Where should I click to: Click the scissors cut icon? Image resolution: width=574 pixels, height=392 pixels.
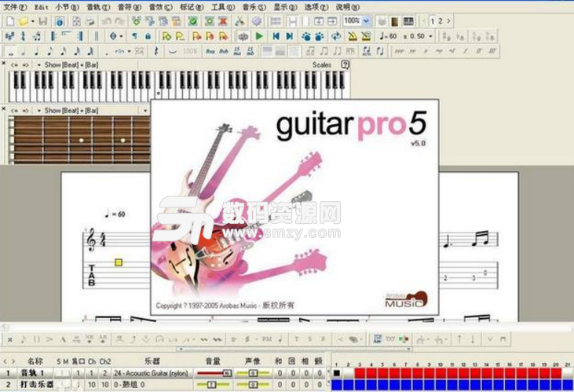click(x=239, y=21)
